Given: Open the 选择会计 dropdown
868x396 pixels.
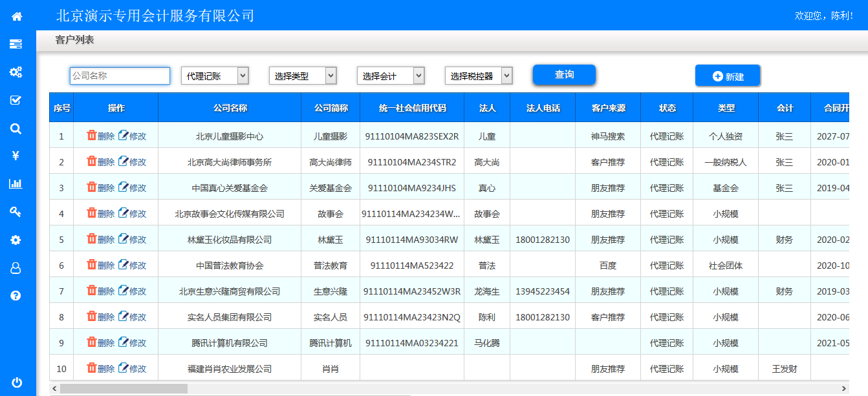Looking at the screenshot, I should [x=392, y=76].
